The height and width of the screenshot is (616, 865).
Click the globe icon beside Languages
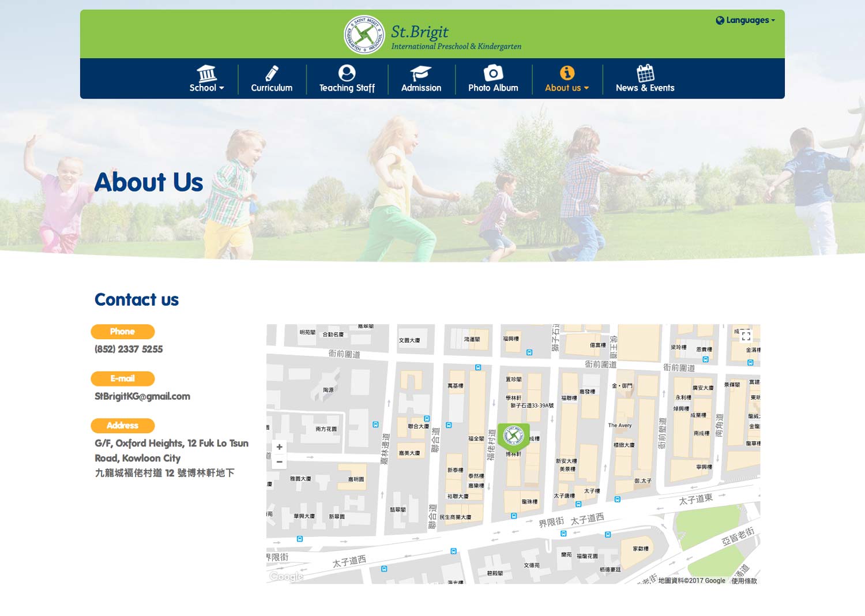(720, 20)
